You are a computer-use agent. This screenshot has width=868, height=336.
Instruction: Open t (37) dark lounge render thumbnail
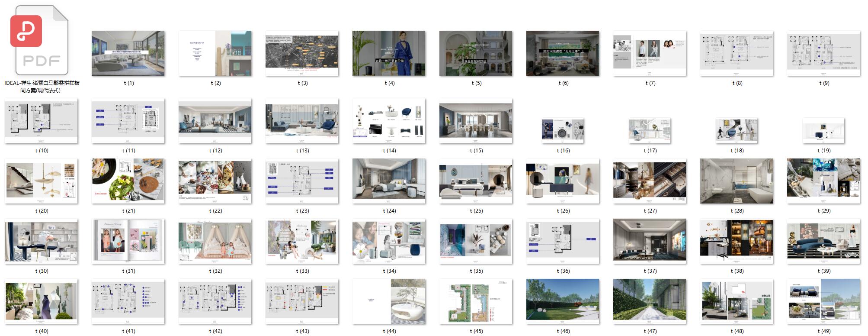tap(650, 241)
